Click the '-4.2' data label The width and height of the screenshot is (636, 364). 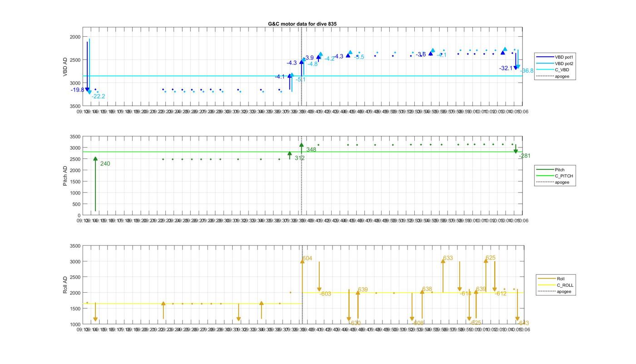(329, 59)
